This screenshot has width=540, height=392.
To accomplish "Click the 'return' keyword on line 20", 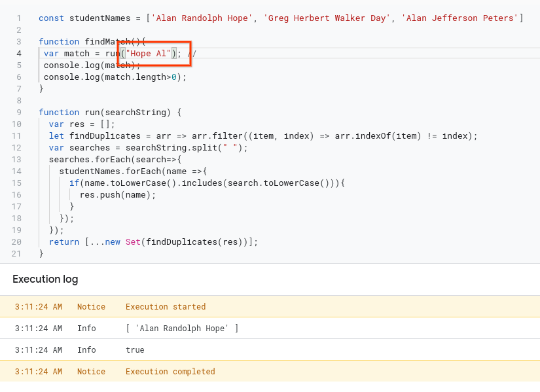I will click(x=64, y=242).
